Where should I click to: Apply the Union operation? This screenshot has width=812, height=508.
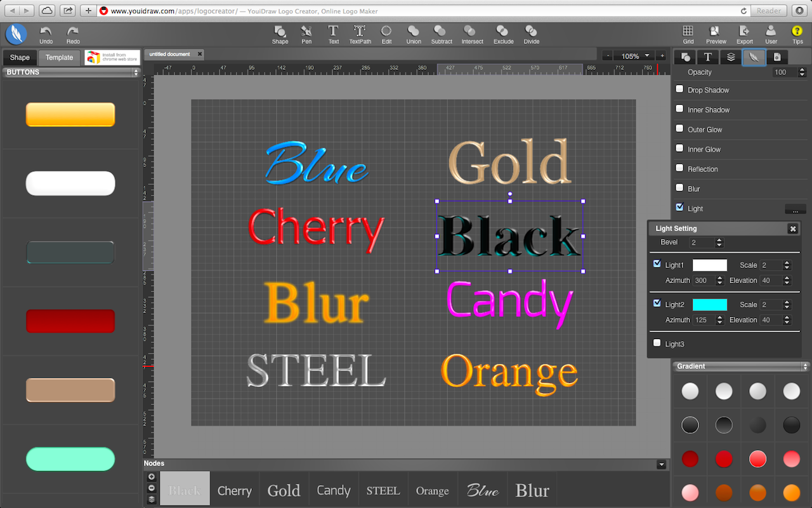click(x=413, y=30)
